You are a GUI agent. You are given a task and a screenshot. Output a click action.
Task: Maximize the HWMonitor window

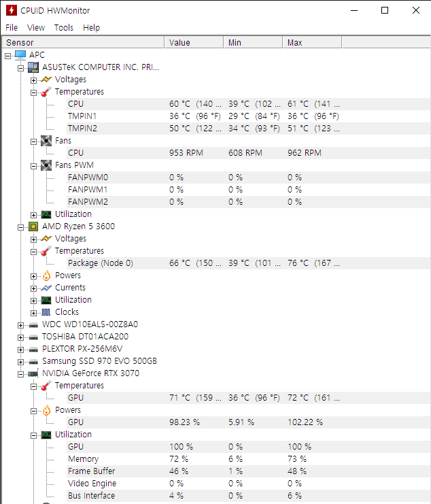pyautogui.click(x=385, y=10)
